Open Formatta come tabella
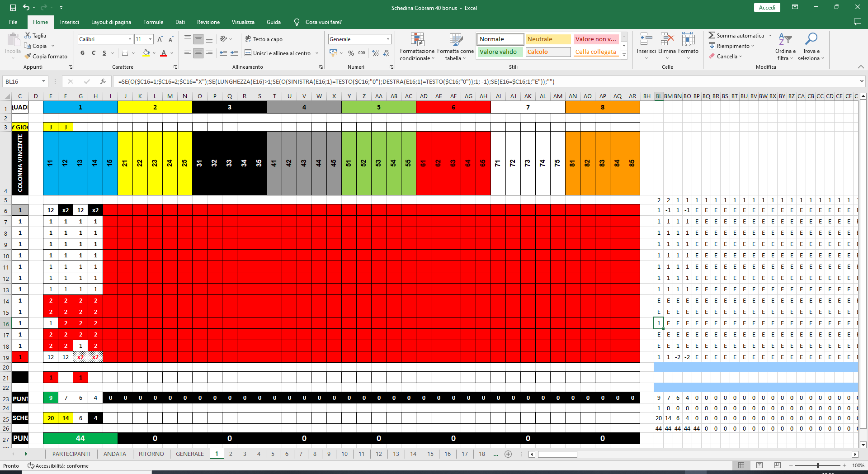Screen dimensions: 868x474 [x=455, y=47]
